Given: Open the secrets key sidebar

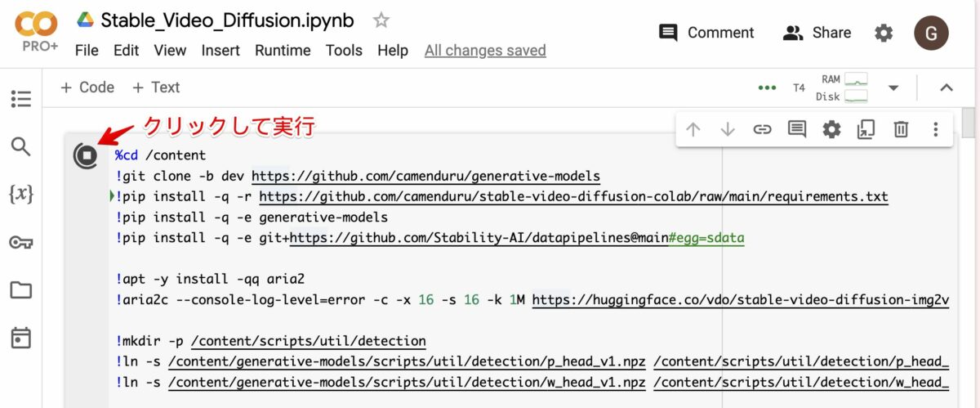Looking at the screenshot, I should pyautogui.click(x=20, y=242).
